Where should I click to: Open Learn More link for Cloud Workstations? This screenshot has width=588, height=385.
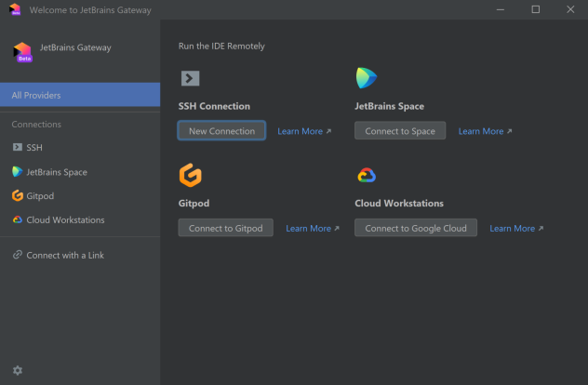point(516,228)
